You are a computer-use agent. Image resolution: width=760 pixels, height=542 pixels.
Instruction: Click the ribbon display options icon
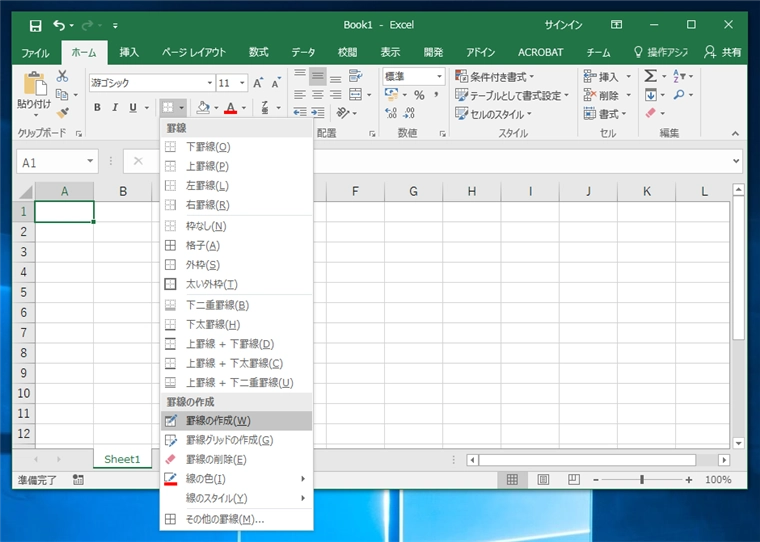617,25
